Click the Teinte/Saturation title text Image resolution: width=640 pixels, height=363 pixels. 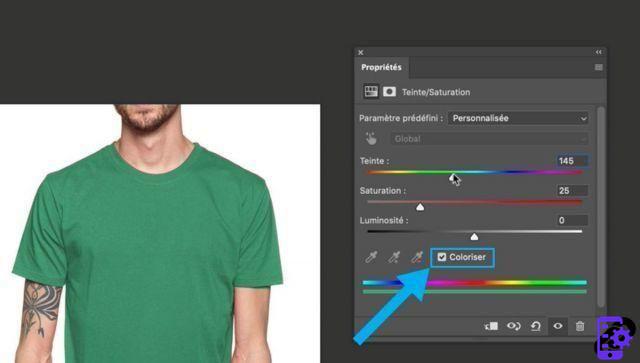436,92
